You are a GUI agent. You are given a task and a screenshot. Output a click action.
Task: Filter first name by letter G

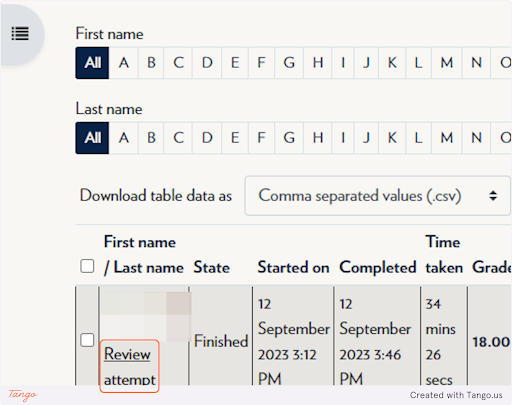click(289, 63)
